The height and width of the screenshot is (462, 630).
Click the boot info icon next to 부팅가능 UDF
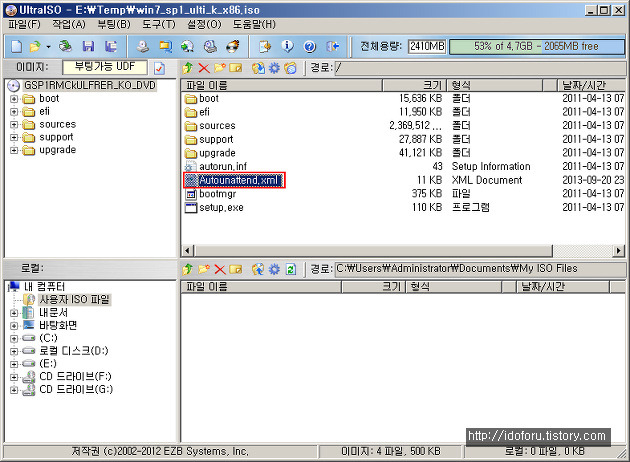pos(160,68)
